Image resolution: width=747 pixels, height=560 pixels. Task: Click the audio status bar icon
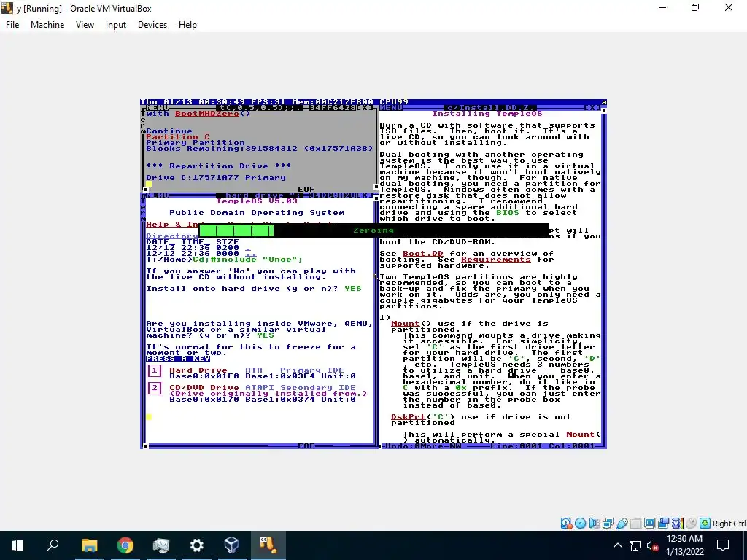[x=594, y=524]
